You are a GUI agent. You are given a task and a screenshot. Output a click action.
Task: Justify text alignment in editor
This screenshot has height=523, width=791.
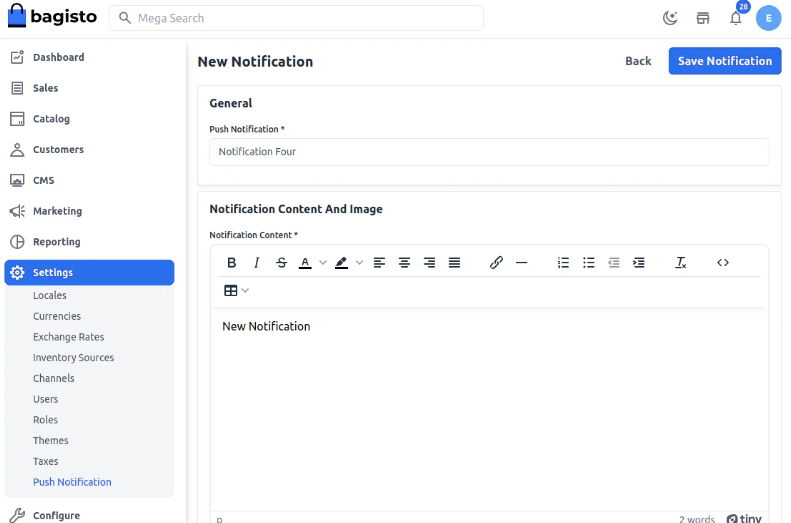click(454, 263)
